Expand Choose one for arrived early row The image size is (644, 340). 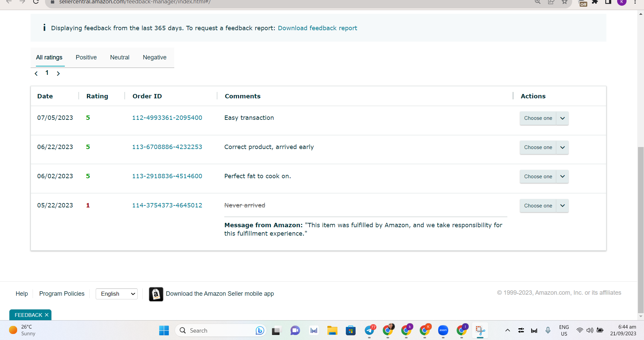(544, 147)
